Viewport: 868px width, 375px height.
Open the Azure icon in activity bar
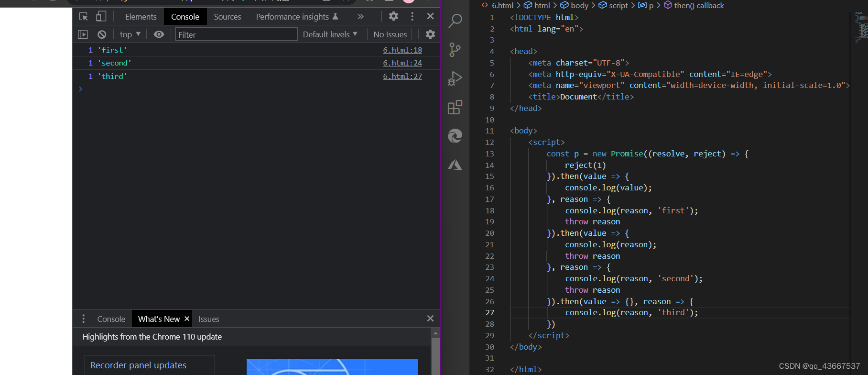[455, 165]
